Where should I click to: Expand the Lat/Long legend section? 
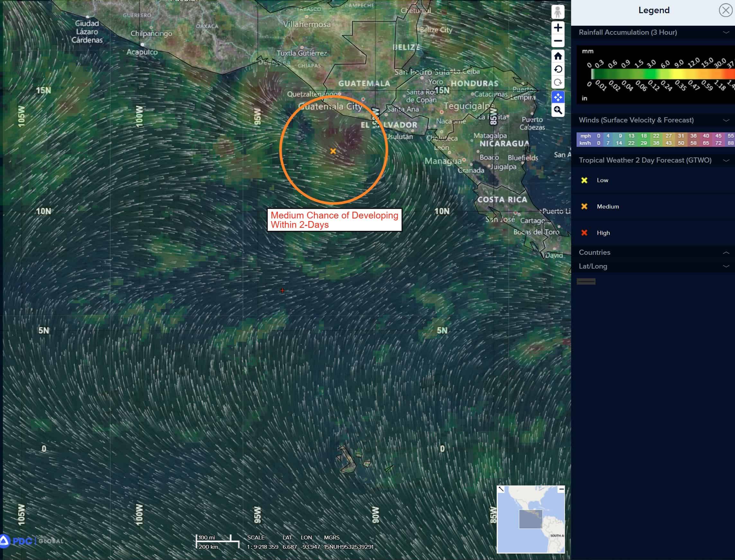(x=726, y=266)
